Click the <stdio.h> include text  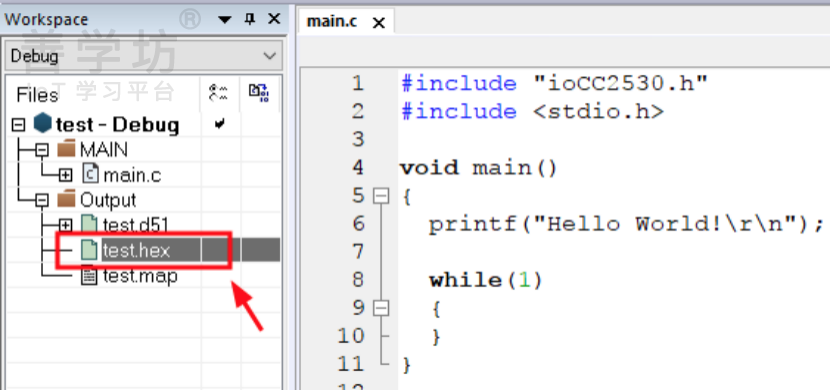(x=598, y=112)
